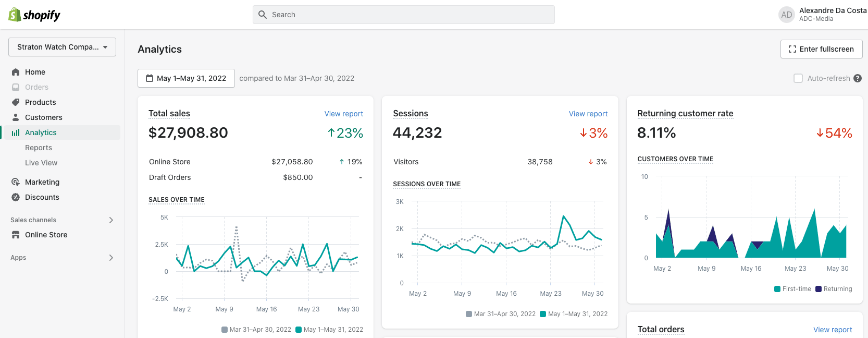The width and height of the screenshot is (868, 338).
Task: Open View report for Sessions
Action: (x=588, y=114)
